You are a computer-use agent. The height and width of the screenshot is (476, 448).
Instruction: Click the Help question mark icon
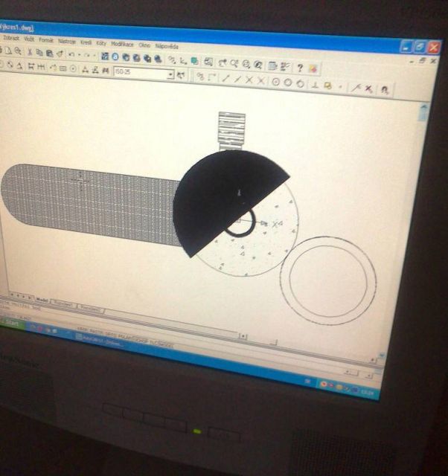click(x=300, y=67)
